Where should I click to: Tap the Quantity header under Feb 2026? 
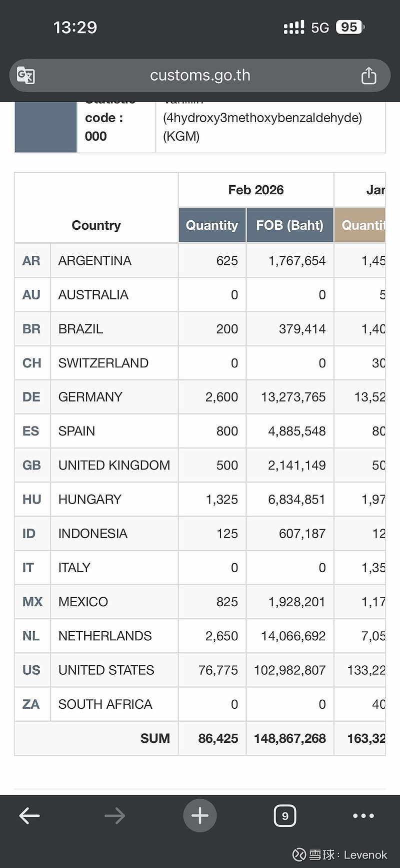pos(212,225)
